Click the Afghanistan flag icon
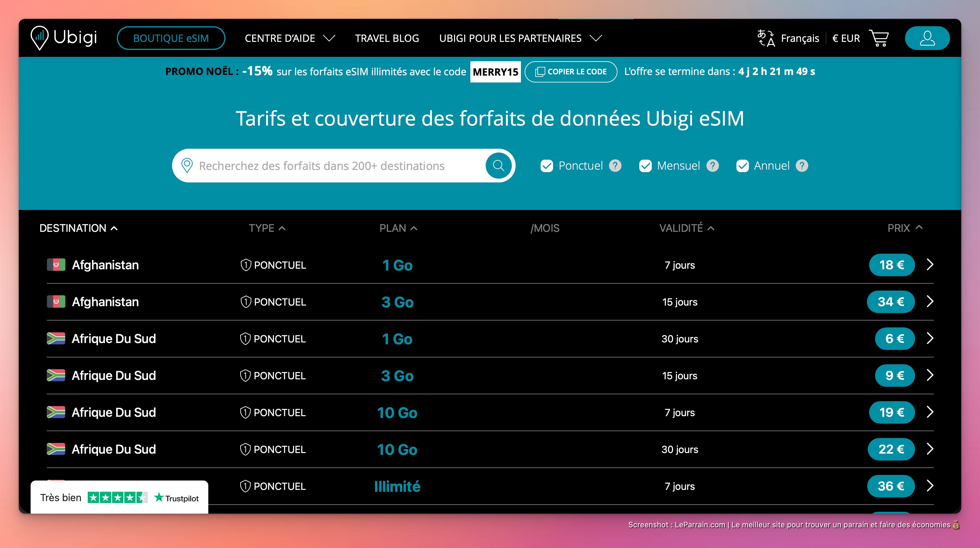Screen dimensions: 980x548 point(56,265)
